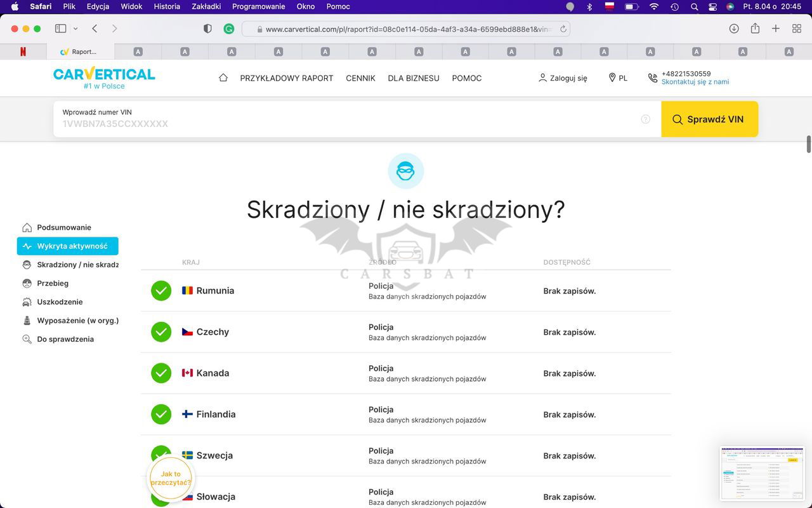Click the green checkmark next to Rumunia
Image resolution: width=812 pixels, height=508 pixels.
(x=161, y=291)
